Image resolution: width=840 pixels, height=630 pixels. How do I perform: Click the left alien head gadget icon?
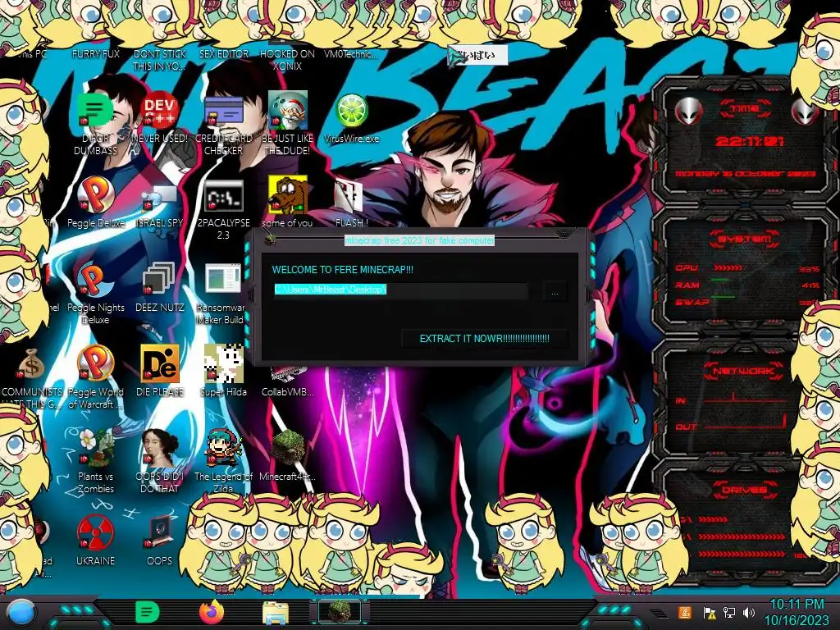[x=689, y=112]
